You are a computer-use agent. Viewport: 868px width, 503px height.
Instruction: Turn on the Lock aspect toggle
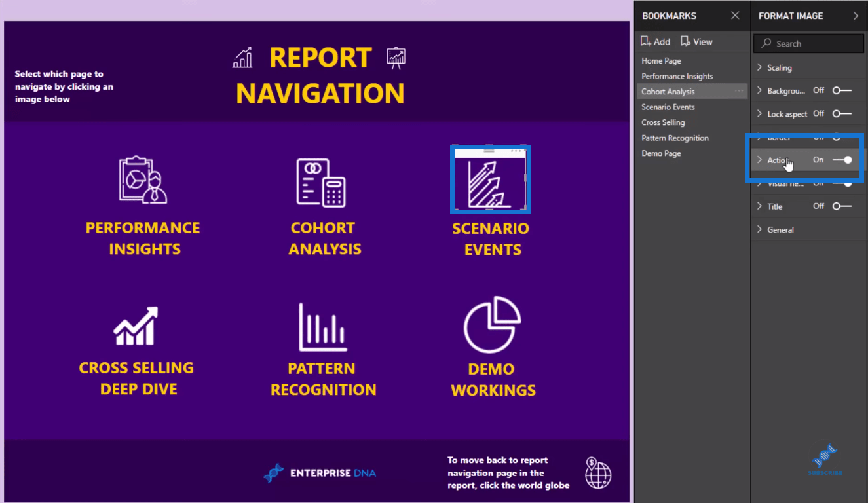click(842, 113)
